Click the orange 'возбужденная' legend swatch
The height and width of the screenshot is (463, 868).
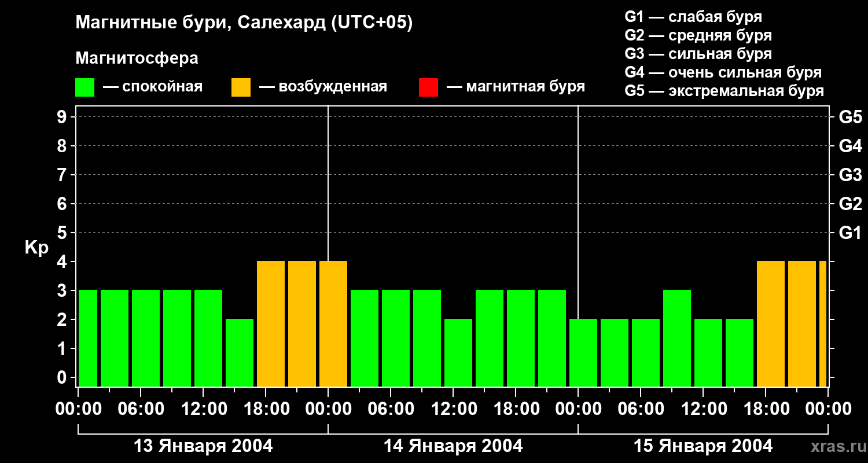pyautogui.click(x=241, y=87)
